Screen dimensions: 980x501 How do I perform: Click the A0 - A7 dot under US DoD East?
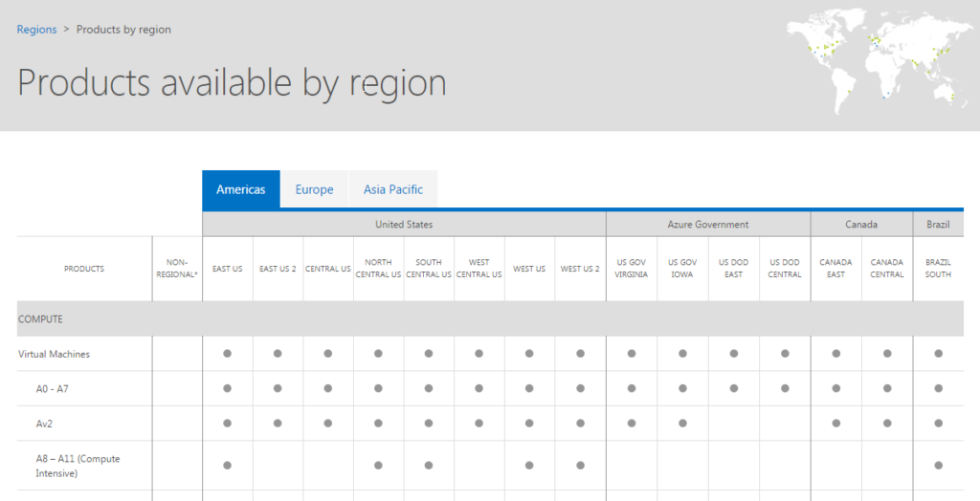pos(734,388)
